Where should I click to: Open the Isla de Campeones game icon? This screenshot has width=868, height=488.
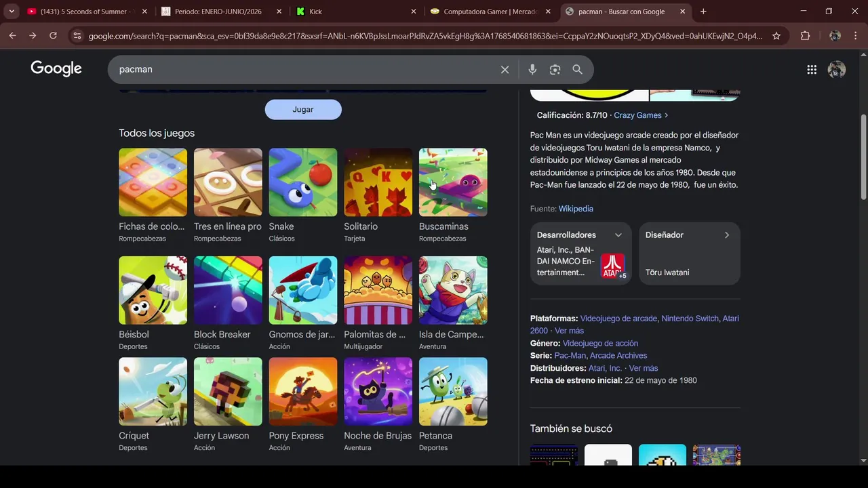point(453,290)
